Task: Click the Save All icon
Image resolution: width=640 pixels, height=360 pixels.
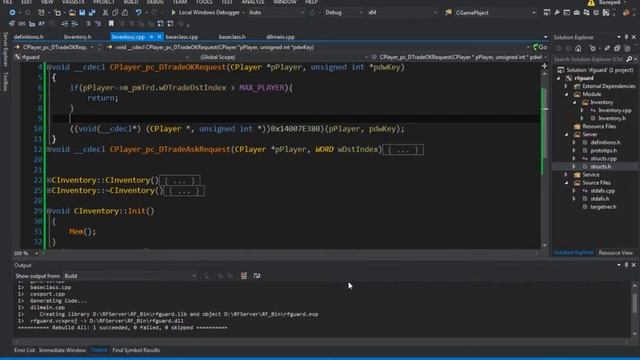Action: (x=92, y=13)
